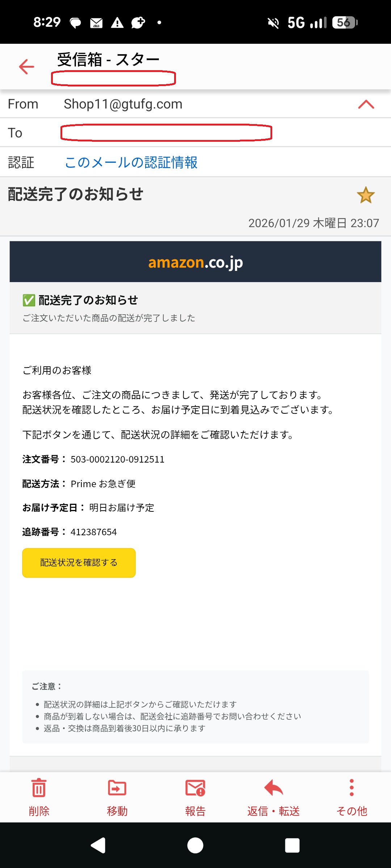391x868 pixels.
Task: Tap the red back arrow
Action: [26, 67]
